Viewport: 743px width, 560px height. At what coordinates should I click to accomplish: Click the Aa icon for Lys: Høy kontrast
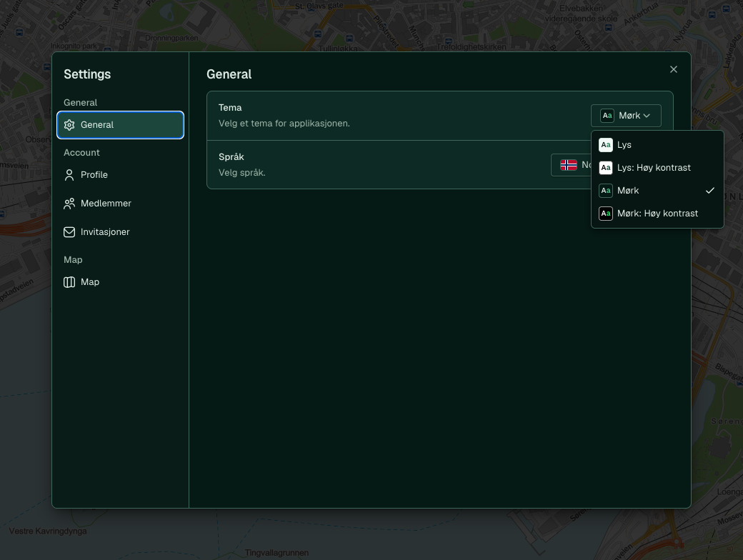(x=606, y=168)
